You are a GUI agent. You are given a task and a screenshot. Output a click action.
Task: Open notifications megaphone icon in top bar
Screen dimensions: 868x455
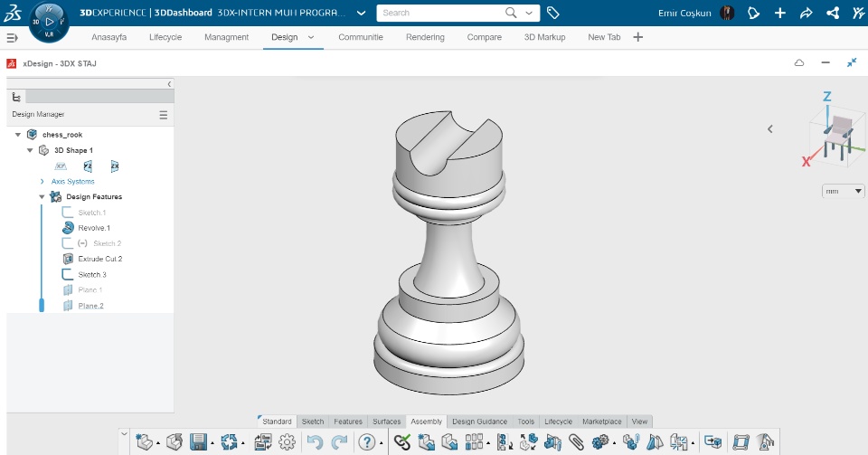pos(753,13)
